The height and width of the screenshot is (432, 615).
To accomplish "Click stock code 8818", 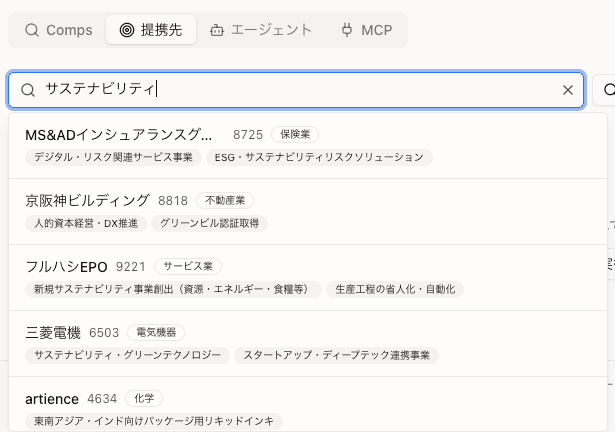I will coord(173,201).
